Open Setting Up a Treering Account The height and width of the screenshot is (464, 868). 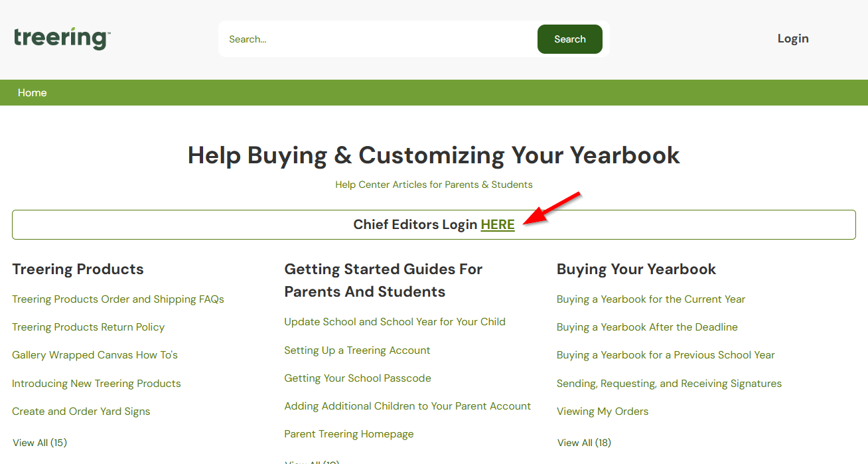point(357,350)
